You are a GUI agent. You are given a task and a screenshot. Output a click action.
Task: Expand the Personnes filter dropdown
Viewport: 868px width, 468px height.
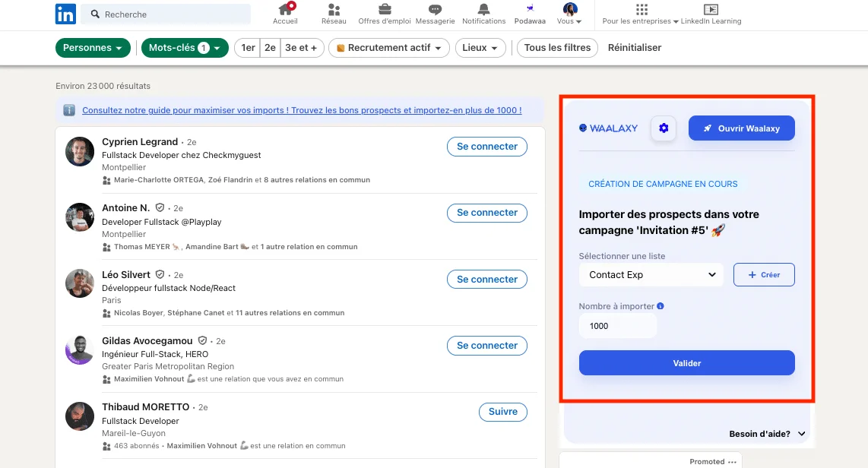click(x=93, y=48)
